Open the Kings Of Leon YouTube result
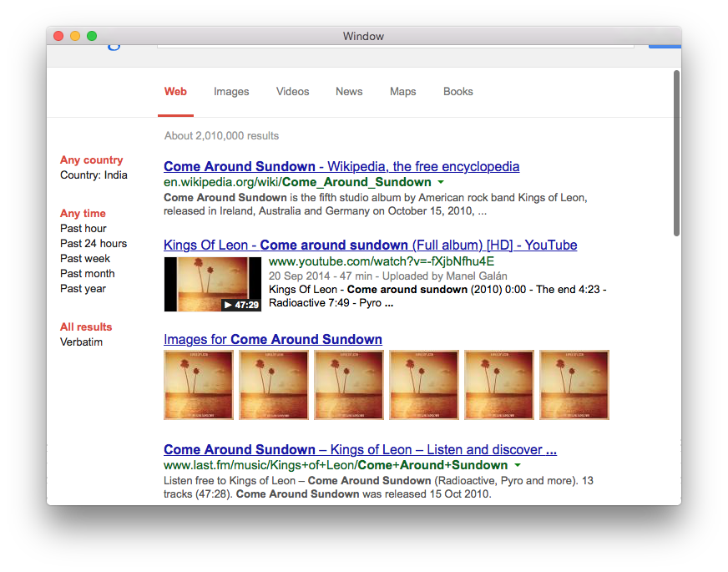The height and width of the screenshot is (572, 728). pos(370,245)
